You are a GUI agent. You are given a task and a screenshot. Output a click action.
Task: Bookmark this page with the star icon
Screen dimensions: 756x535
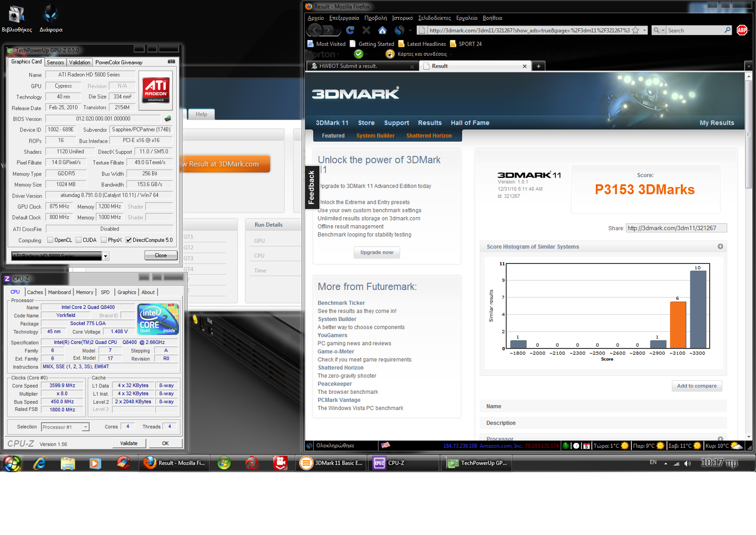pyautogui.click(x=636, y=30)
